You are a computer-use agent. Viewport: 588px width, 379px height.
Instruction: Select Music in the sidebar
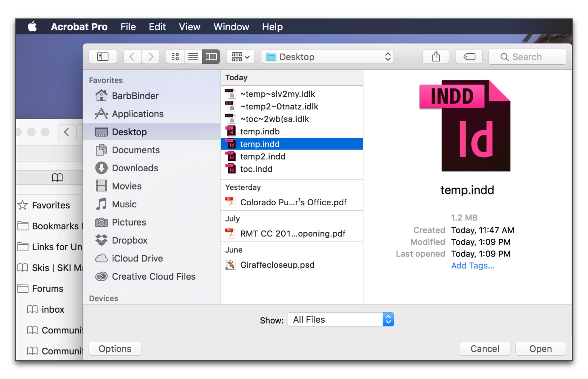coord(152,204)
